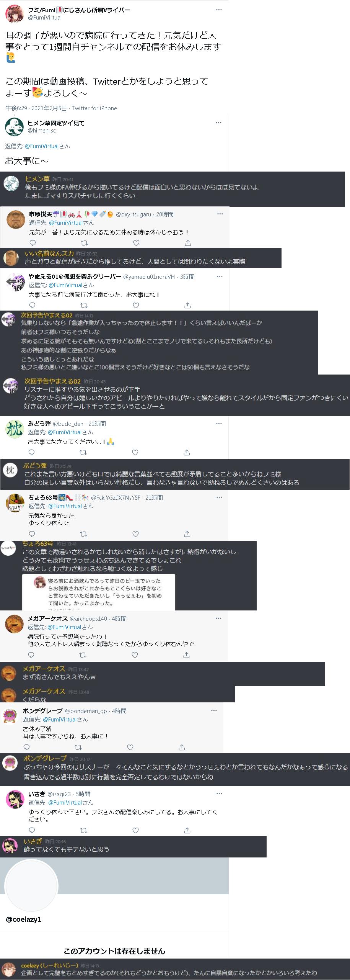Open Fumi's profile avatar
350x980 pixels.
click(14, 14)
